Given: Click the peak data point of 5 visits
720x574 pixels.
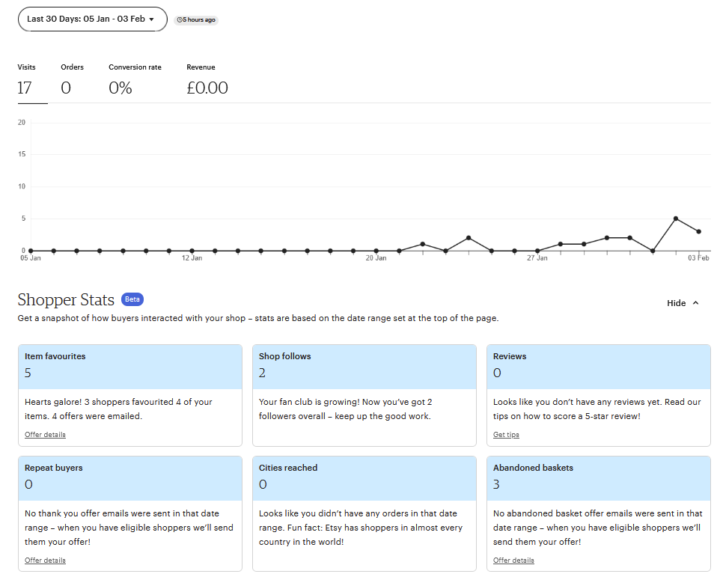Looking at the screenshot, I should pos(675,218).
